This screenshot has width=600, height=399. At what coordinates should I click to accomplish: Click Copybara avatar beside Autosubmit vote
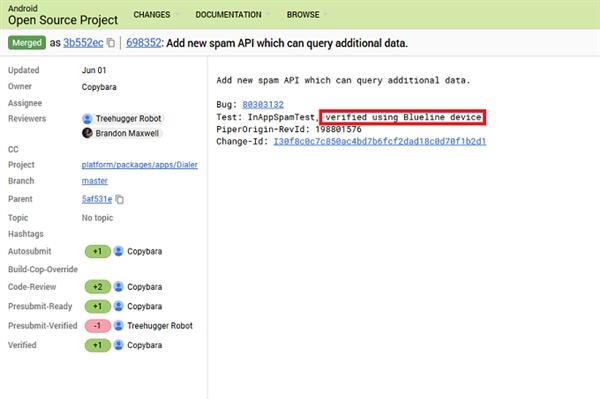[119, 251]
